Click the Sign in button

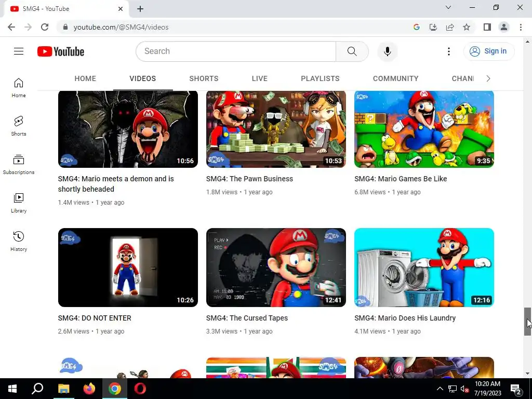point(488,51)
